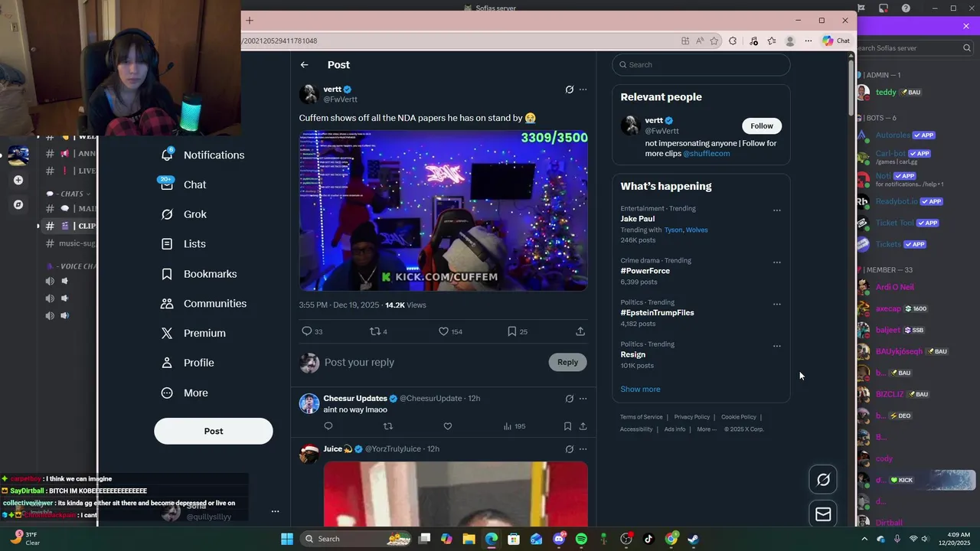Click the Reply button beside reply box

(x=567, y=362)
